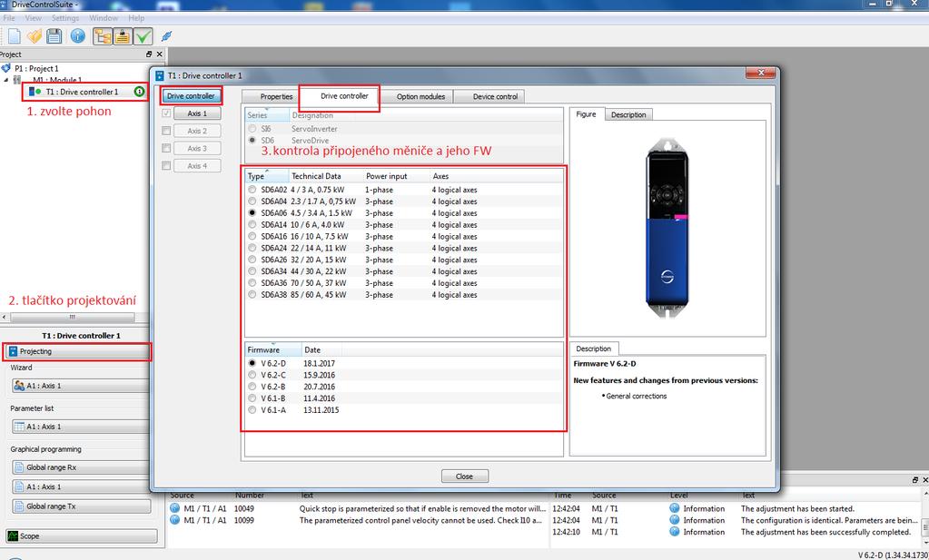Open the File menu
Screen dimensions: 929x560
pyautogui.click(x=9, y=18)
